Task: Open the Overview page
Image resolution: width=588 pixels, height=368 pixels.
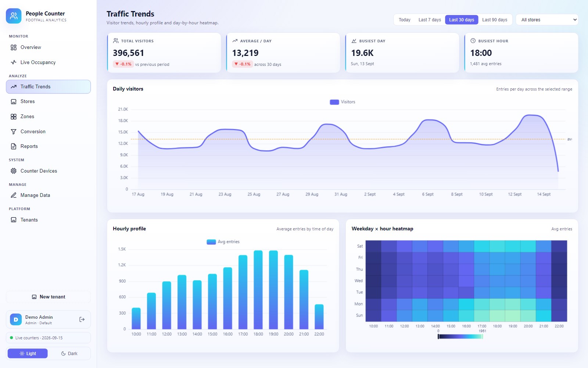Action: (48, 47)
